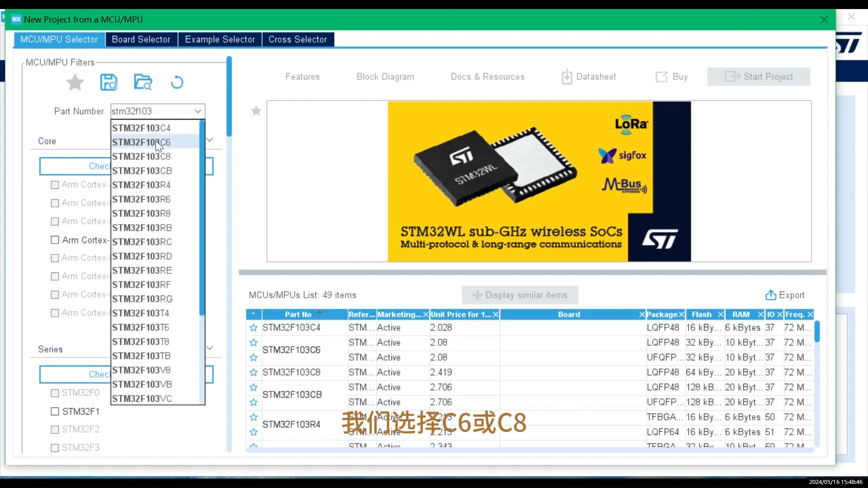This screenshot has width=868, height=488.
Task: Export the MCUs list
Action: coord(785,295)
